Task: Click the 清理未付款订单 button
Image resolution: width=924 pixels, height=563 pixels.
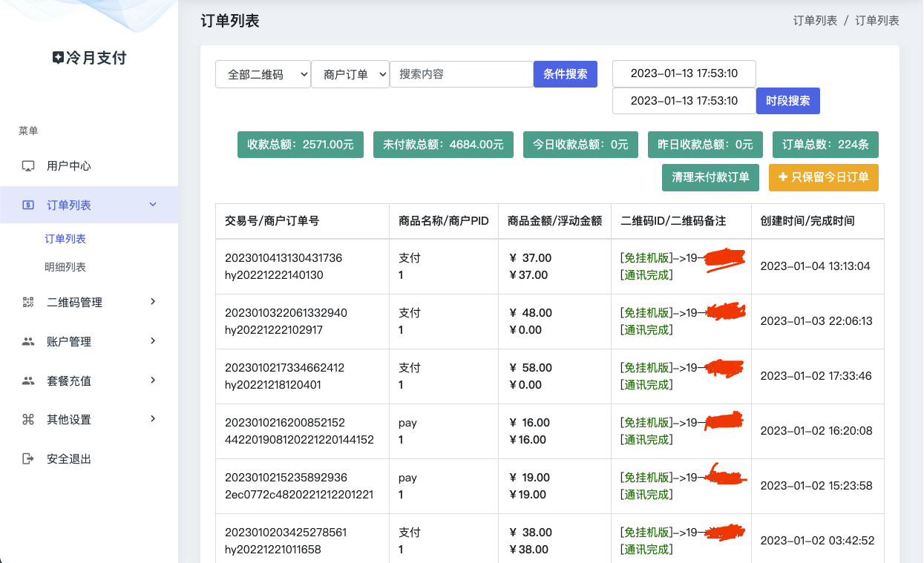Action: [x=710, y=177]
